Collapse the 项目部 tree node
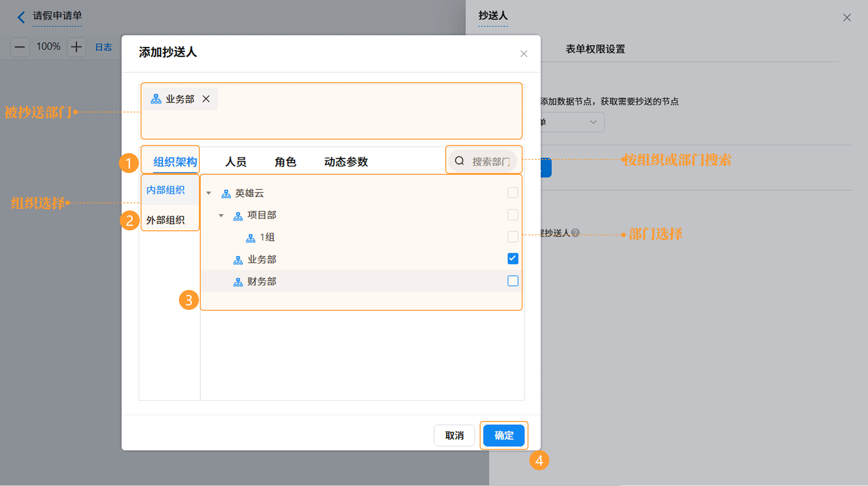The height and width of the screenshot is (486, 868). pyautogui.click(x=221, y=215)
